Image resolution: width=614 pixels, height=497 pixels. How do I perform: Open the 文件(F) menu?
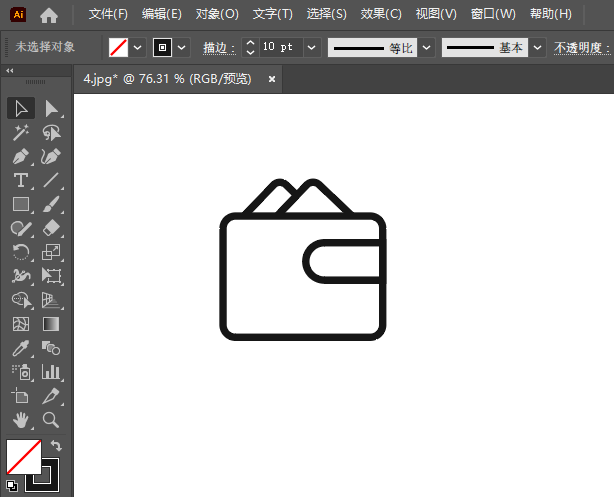pos(108,14)
